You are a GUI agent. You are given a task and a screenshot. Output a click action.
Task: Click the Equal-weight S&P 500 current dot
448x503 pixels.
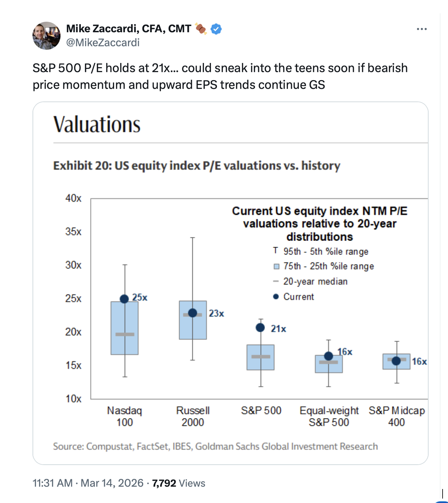coord(329,356)
